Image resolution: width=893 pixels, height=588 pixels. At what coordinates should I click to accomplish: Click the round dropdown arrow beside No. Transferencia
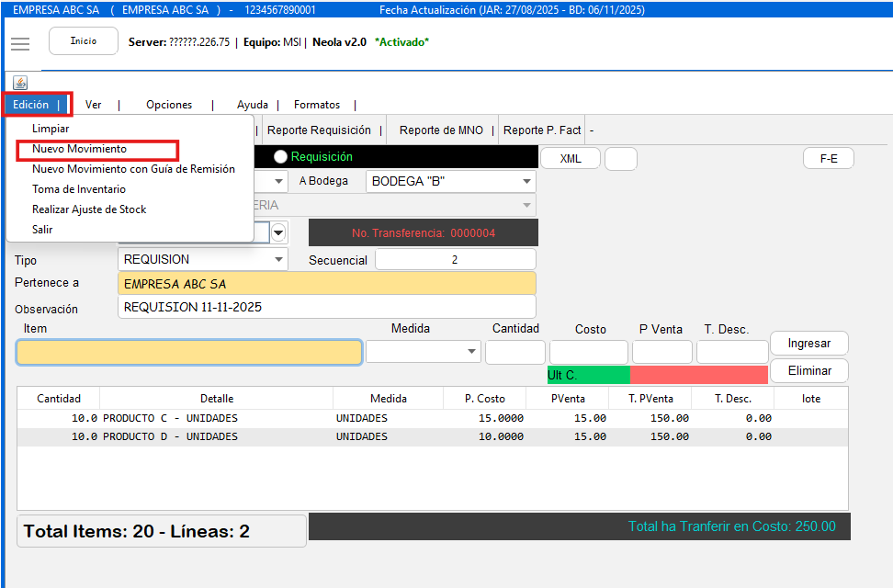[x=278, y=232]
